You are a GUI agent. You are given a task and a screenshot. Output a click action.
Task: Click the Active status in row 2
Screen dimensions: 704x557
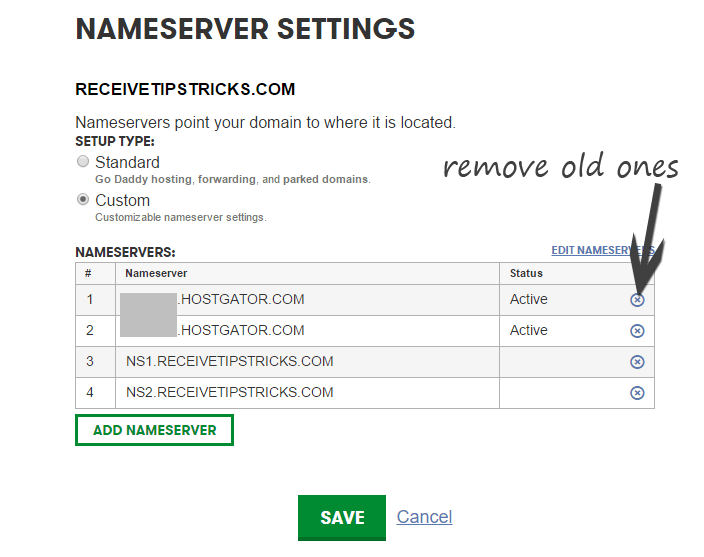tap(528, 330)
